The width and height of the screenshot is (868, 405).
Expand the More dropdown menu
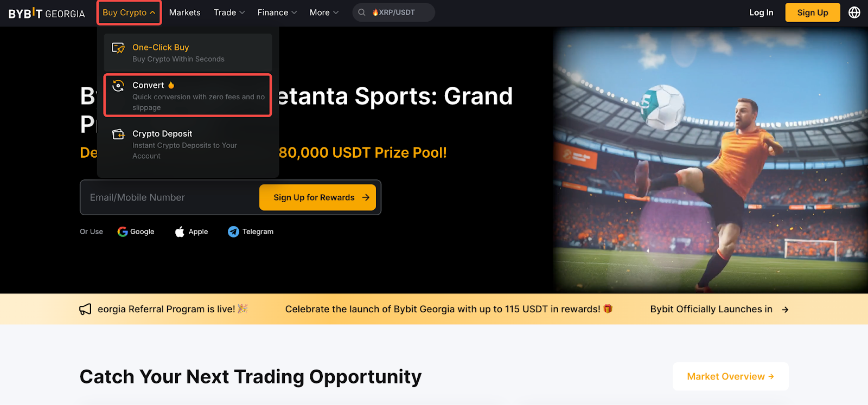[x=324, y=12]
